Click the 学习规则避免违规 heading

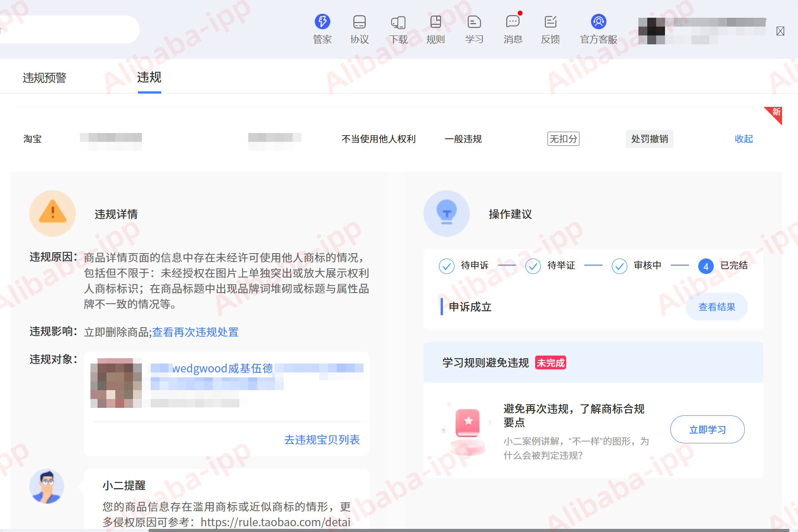pos(485,363)
